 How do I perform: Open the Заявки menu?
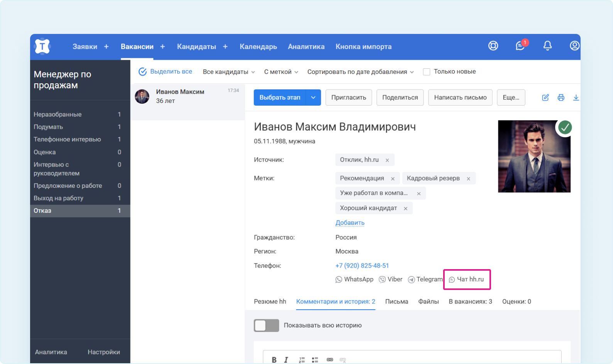click(x=85, y=47)
